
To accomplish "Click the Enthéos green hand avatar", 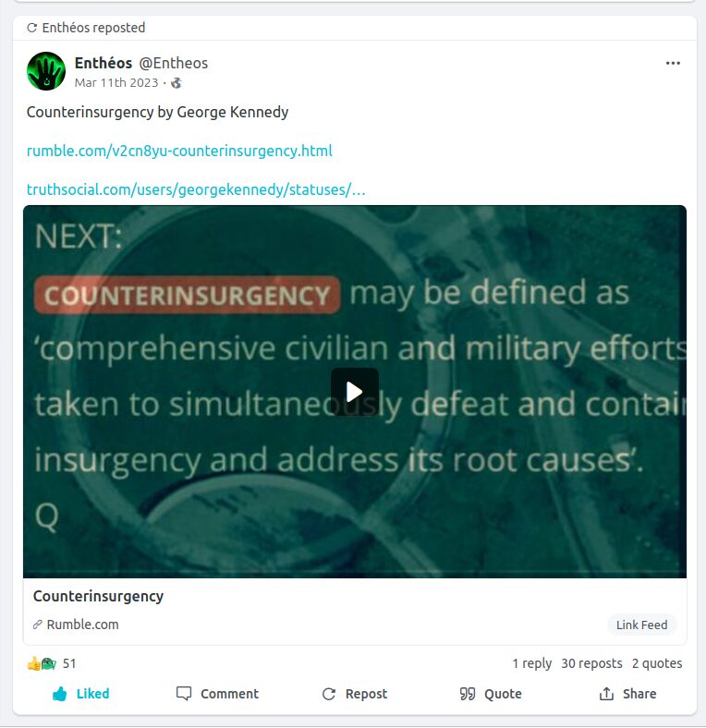I will point(46,71).
